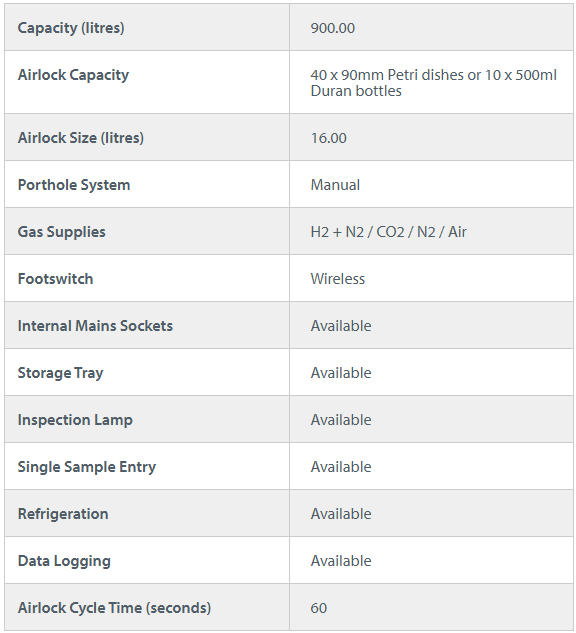Image resolution: width=576 pixels, height=633 pixels.
Task: Click Available beside Storage Tray
Action: pos(341,373)
